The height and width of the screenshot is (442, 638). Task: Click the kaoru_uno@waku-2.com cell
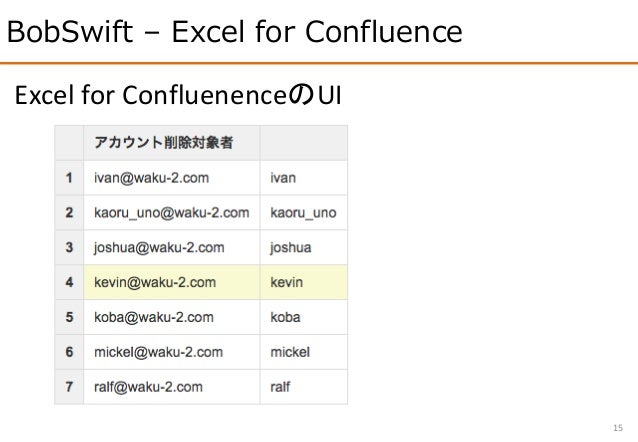point(172,213)
